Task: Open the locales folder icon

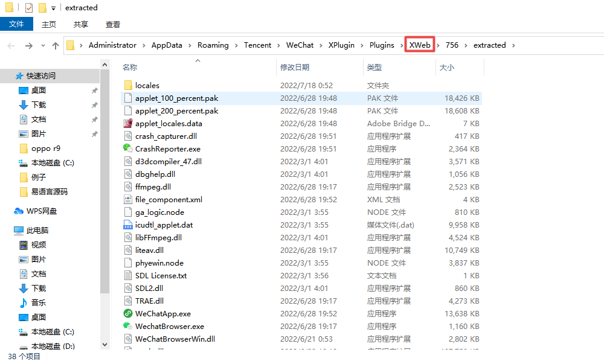Action: point(128,86)
